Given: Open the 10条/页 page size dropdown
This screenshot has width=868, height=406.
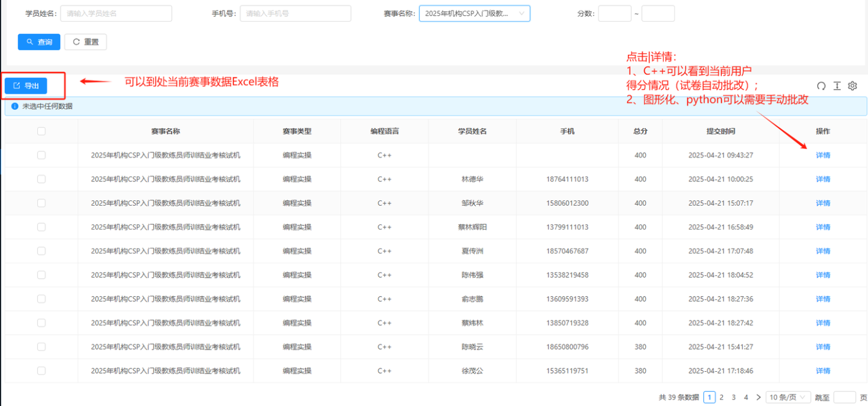Looking at the screenshot, I should coord(787,397).
